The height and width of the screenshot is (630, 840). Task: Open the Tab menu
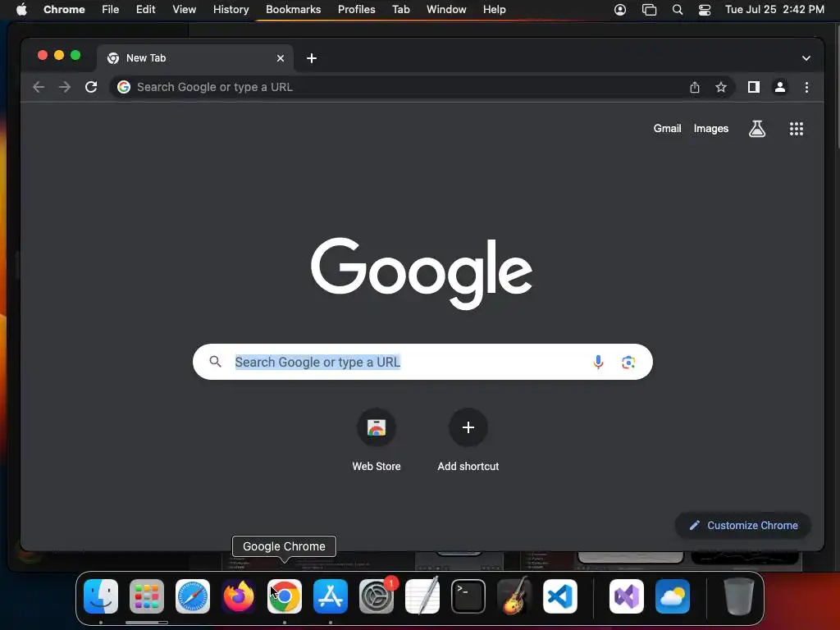[400, 10]
